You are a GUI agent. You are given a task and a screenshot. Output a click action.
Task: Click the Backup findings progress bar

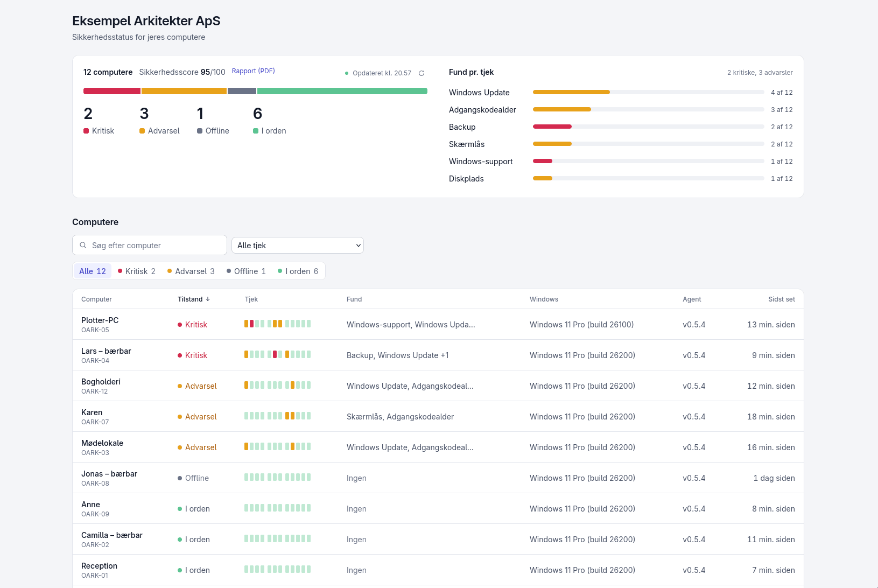point(648,127)
